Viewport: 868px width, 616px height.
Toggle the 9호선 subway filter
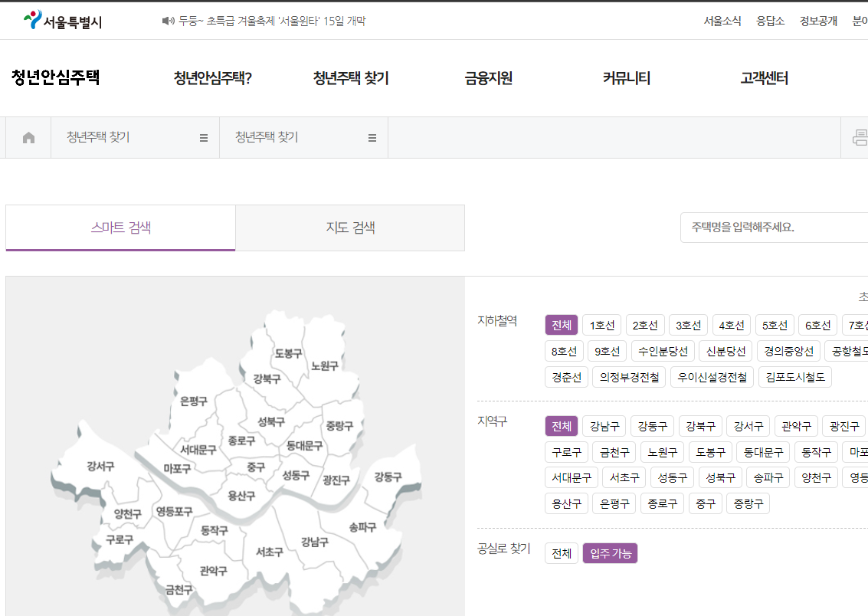[608, 351]
